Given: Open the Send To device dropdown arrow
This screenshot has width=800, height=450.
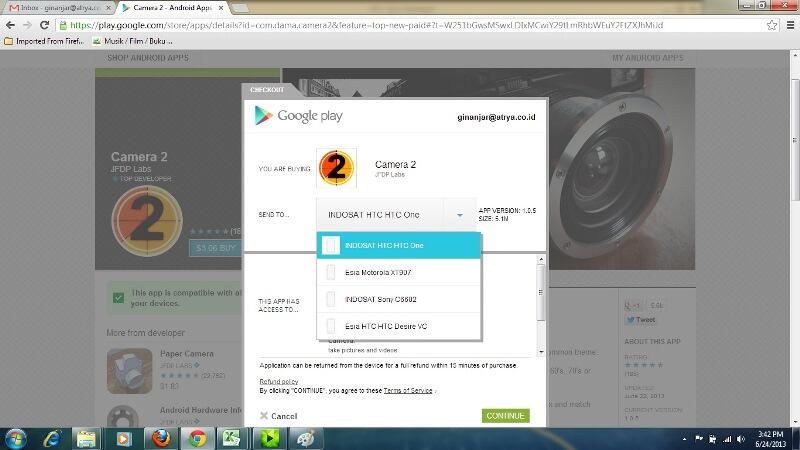Looking at the screenshot, I should point(460,215).
